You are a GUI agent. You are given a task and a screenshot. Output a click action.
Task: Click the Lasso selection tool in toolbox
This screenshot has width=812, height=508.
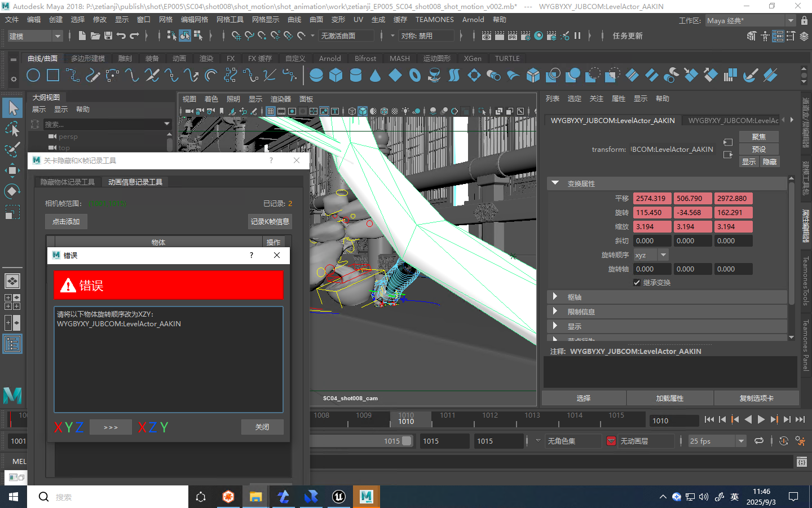(12, 129)
